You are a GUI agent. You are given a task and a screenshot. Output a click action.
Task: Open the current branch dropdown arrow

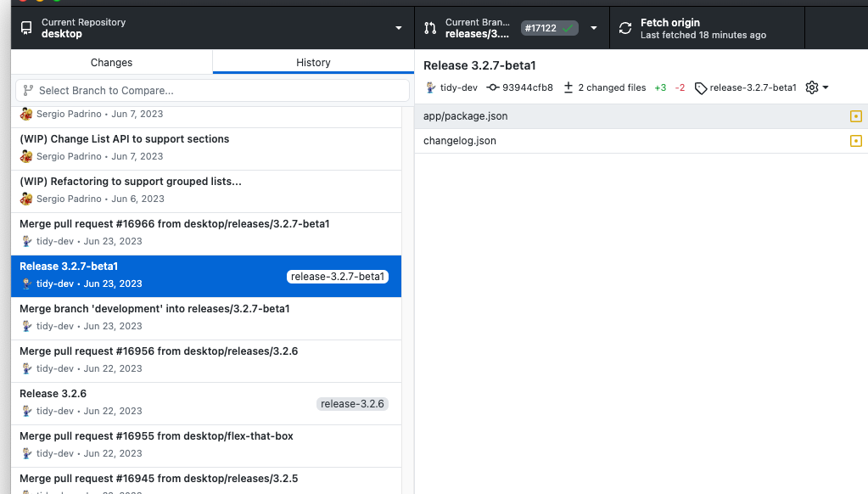tap(593, 27)
